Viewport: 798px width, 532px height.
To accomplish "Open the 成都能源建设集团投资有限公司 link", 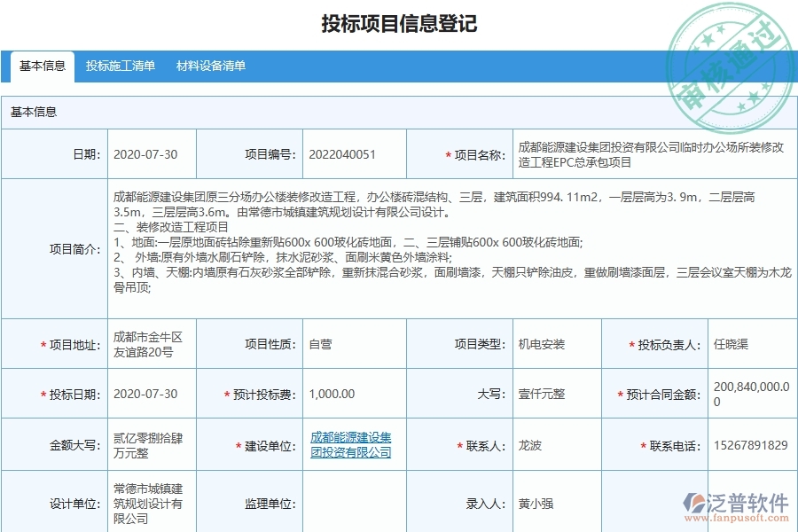I will 352,445.
